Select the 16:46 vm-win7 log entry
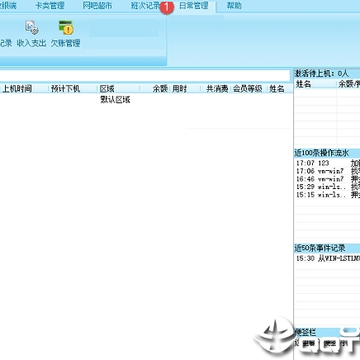The image size is (360, 360). [328, 179]
